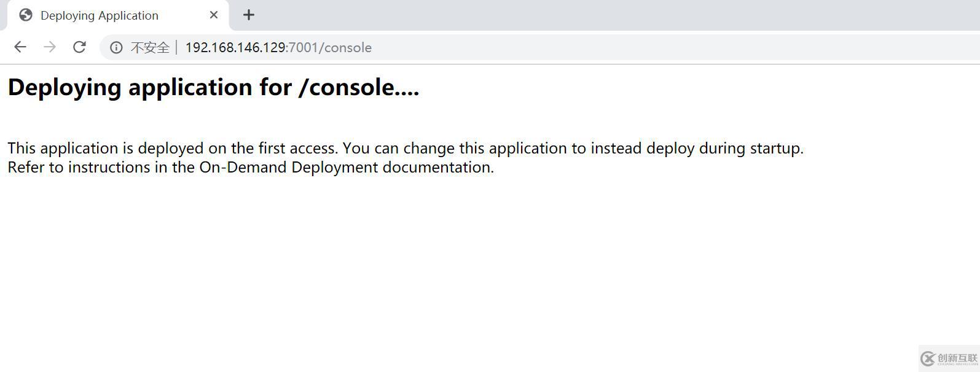Close the Deploying Application tab
The width and height of the screenshot is (980, 372).
pos(214,15)
